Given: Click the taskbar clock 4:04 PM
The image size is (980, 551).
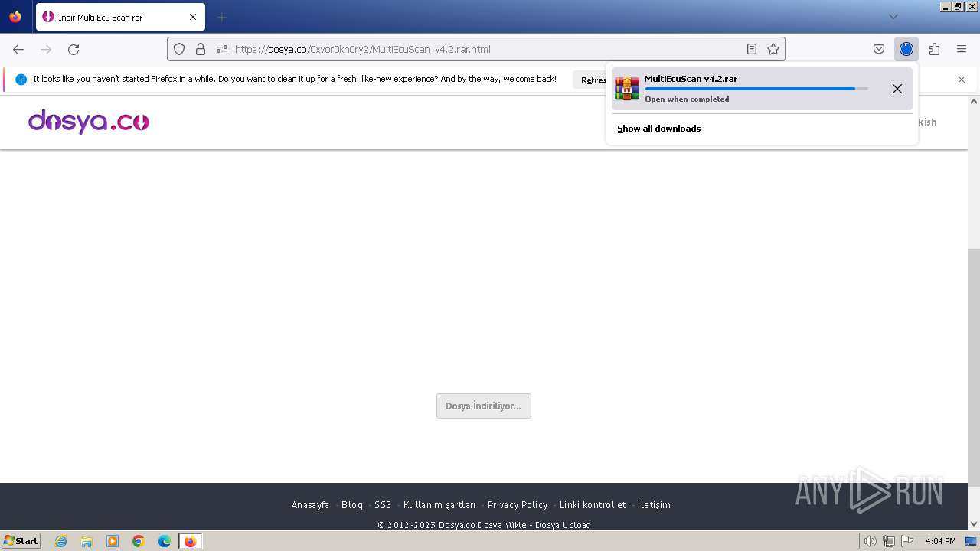Looking at the screenshot, I should point(940,541).
